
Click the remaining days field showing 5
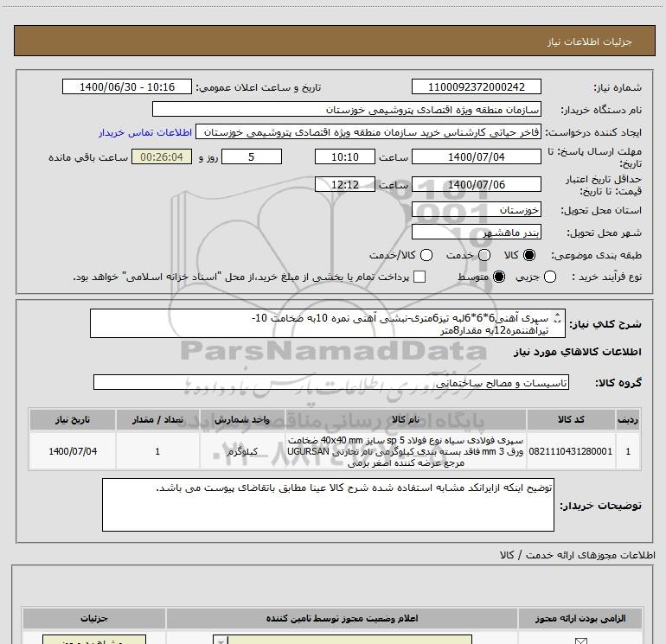252,156
